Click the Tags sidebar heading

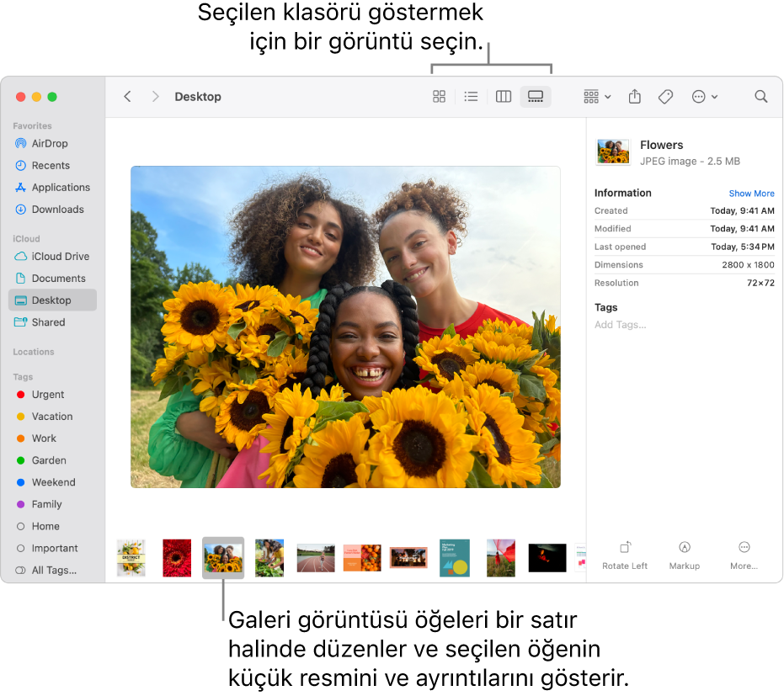pos(23,377)
